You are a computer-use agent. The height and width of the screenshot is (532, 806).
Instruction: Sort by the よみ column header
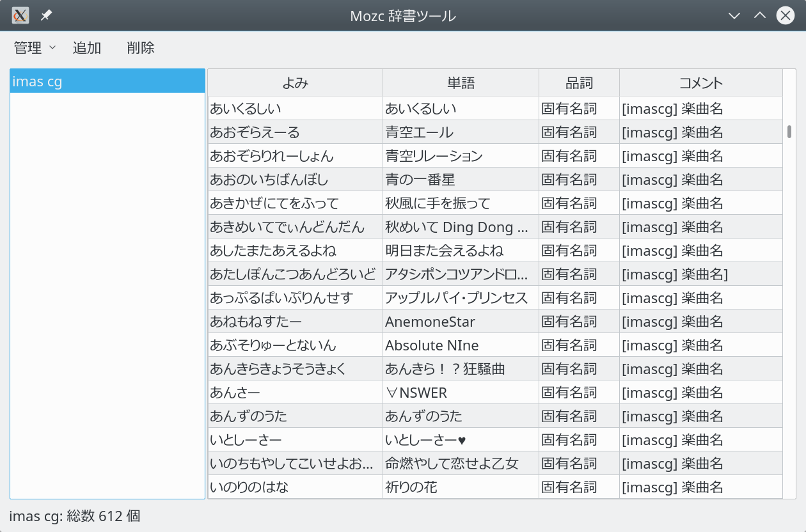tap(296, 83)
